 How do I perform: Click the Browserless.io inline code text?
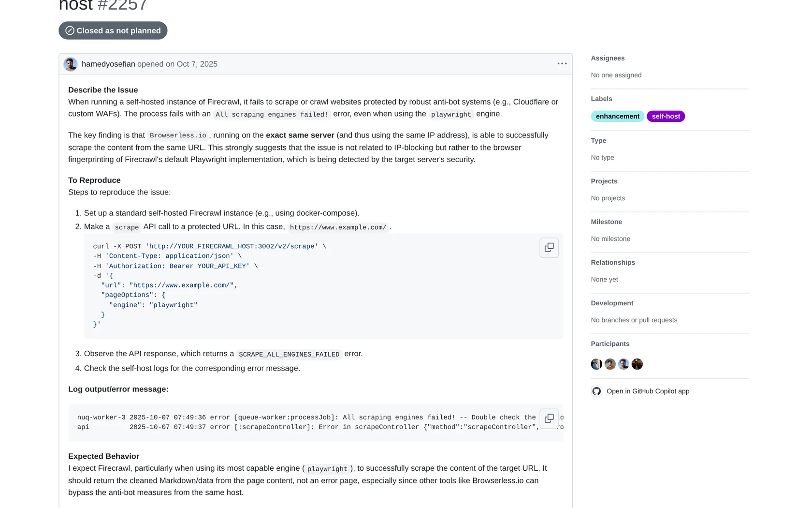[178, 135]
